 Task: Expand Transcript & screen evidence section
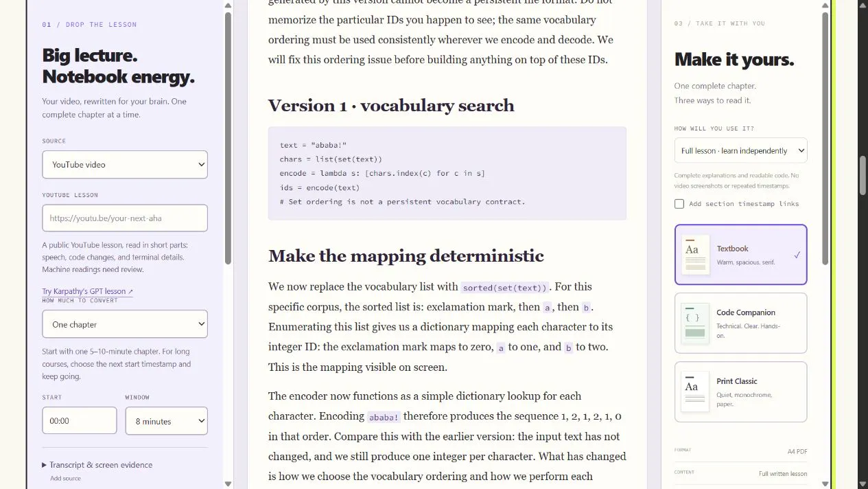coord(97,465)
